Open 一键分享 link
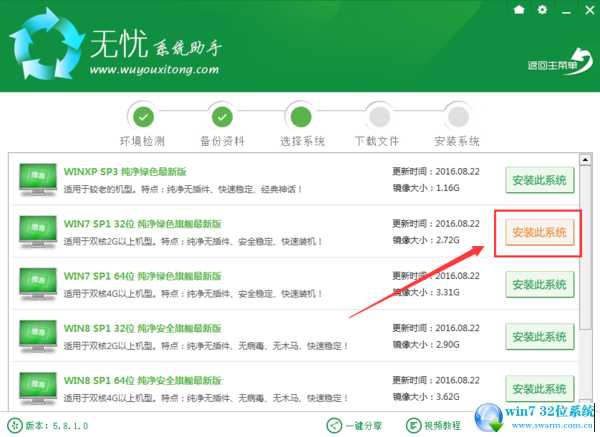 coord(364,426)
